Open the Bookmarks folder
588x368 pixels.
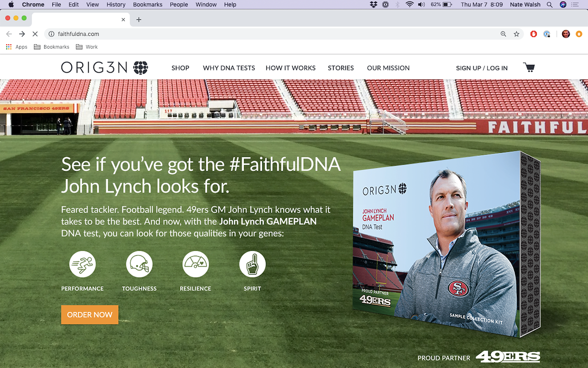click(x=51, y=47)
